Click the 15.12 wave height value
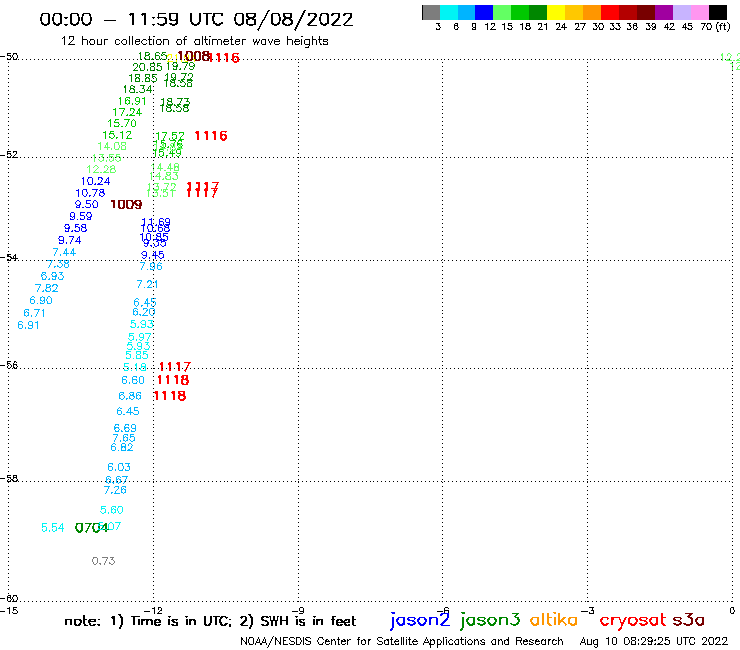The width and height of the screenshot is (740, 650). [x=117, y=135]
